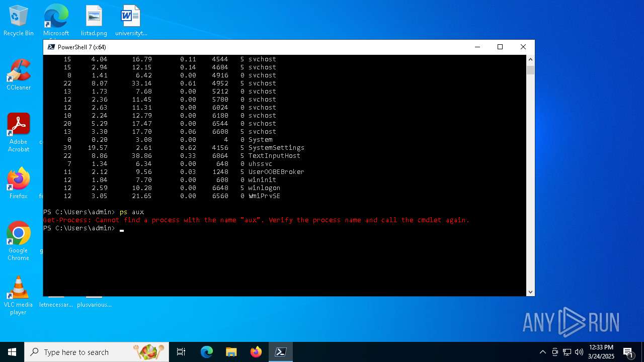The width and height of the screenshot is (644, 362).
Task: Open Microsoft Edge from the taskbar
Action: (x=207, y=352)
